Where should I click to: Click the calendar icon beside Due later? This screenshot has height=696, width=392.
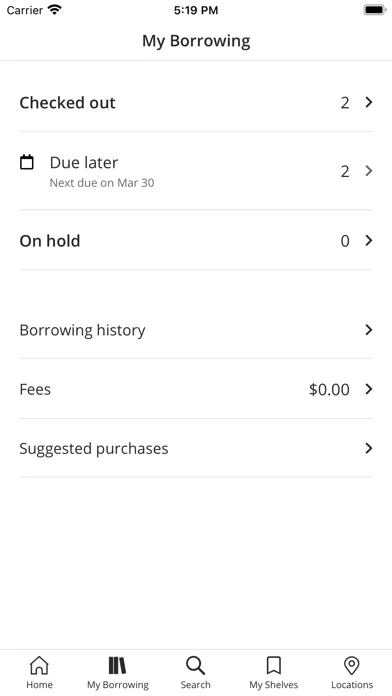point(27,162)
